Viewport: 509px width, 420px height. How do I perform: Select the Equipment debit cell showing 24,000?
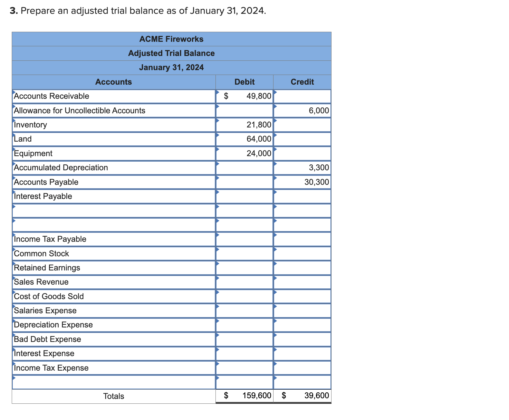tap(244, 153)
